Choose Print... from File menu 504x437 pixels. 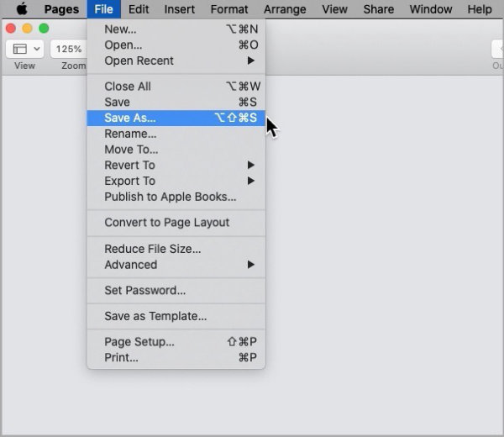[x=176, y=357]
